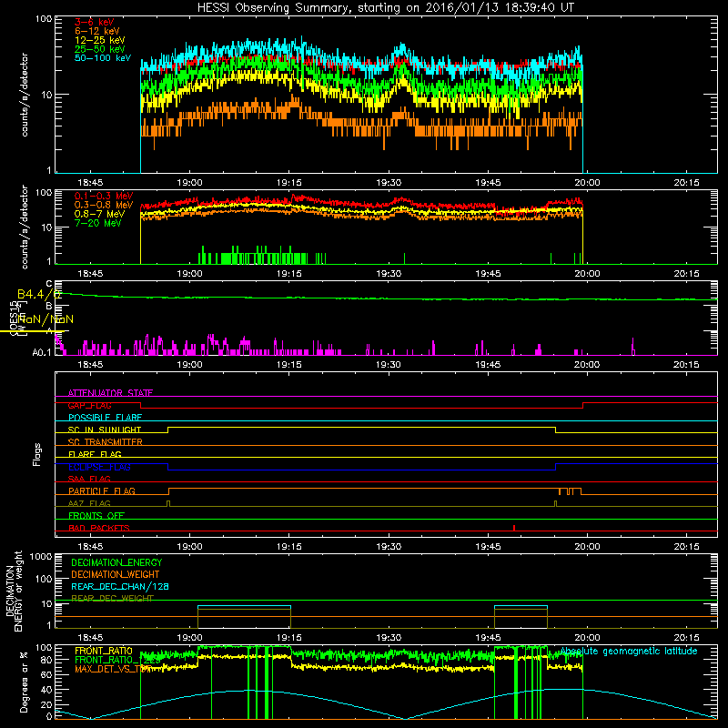The image size is (728, 728).
Task: Select the Degrees or % axis title
Action: coord(25,682)
